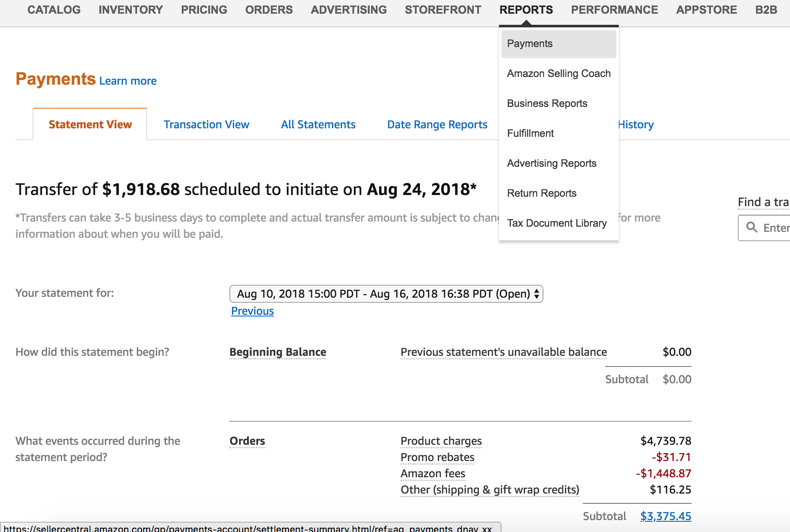Screen dimensions: 790x532
Task: Switch to Transaction View tab
Action: 206,124
